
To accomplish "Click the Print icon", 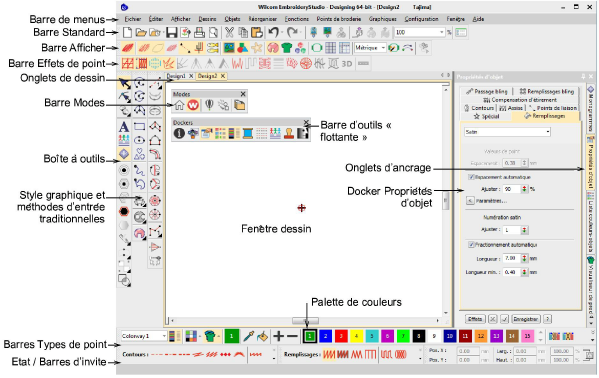I will (199, 32).
